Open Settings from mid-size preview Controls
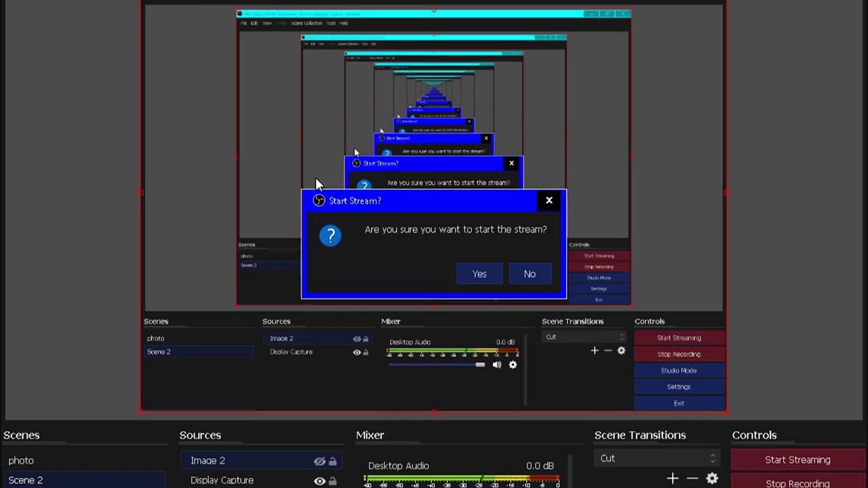868x488 pixels. point(679,386)
